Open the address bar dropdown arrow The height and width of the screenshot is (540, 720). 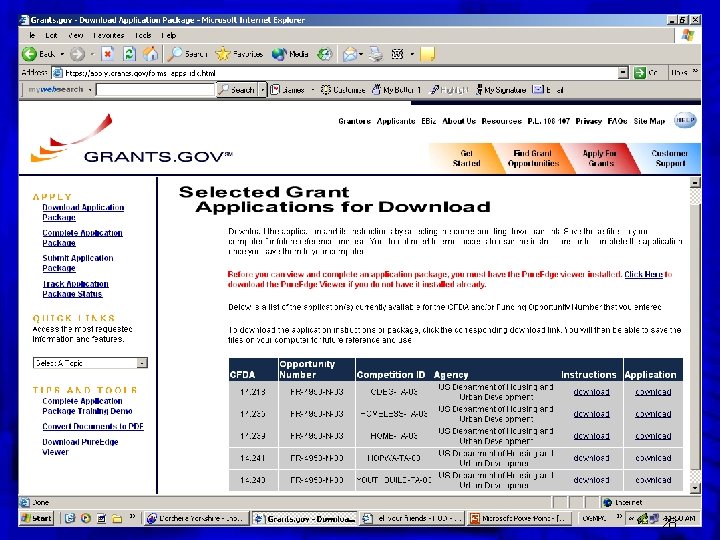tap(623, 73)
